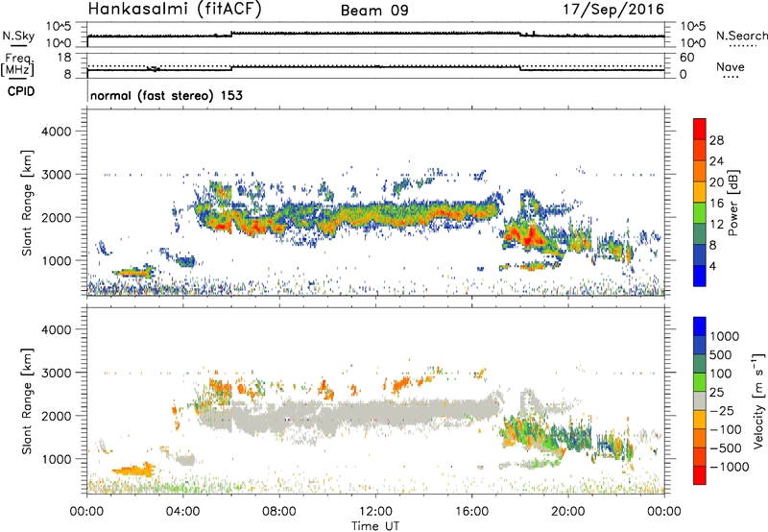Viewport: 768px width, 532px height.
Task: Click the Hankasalmi (fitACF) plot title
Action: (175, 10)
